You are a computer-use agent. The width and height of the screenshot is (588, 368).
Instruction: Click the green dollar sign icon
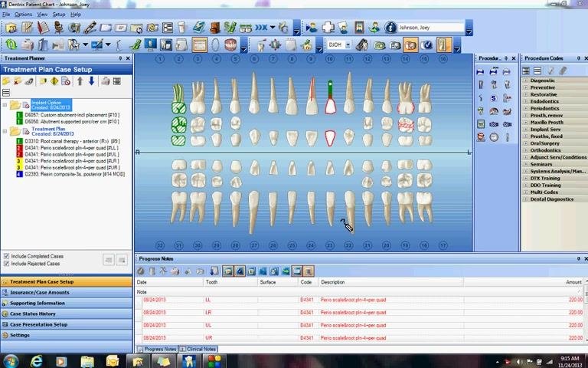(230, 28)
